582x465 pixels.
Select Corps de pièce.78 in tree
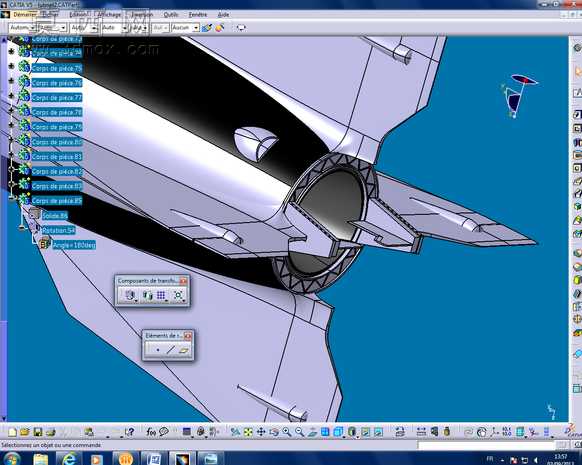click(x=56, y=112)
